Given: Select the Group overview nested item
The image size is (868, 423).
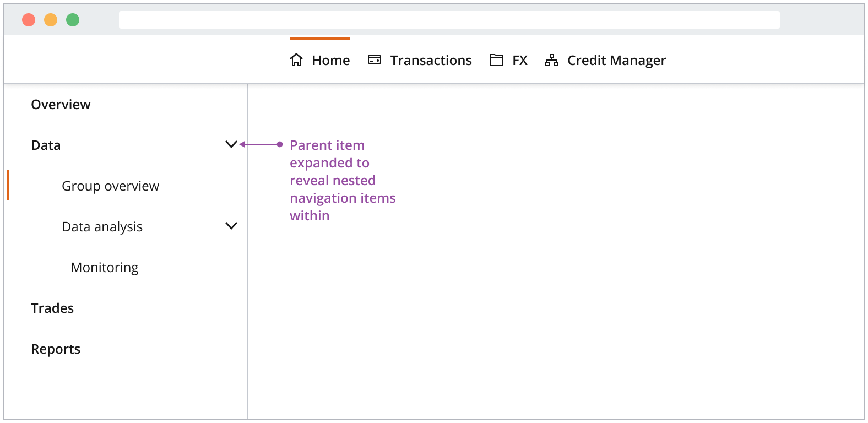Looking at the screenshot, I should pos(110,186).
